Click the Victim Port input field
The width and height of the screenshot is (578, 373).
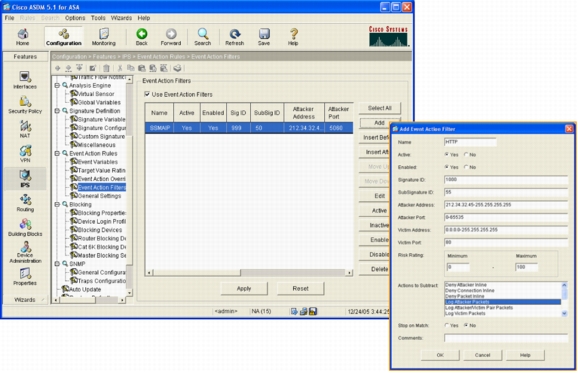506,243
